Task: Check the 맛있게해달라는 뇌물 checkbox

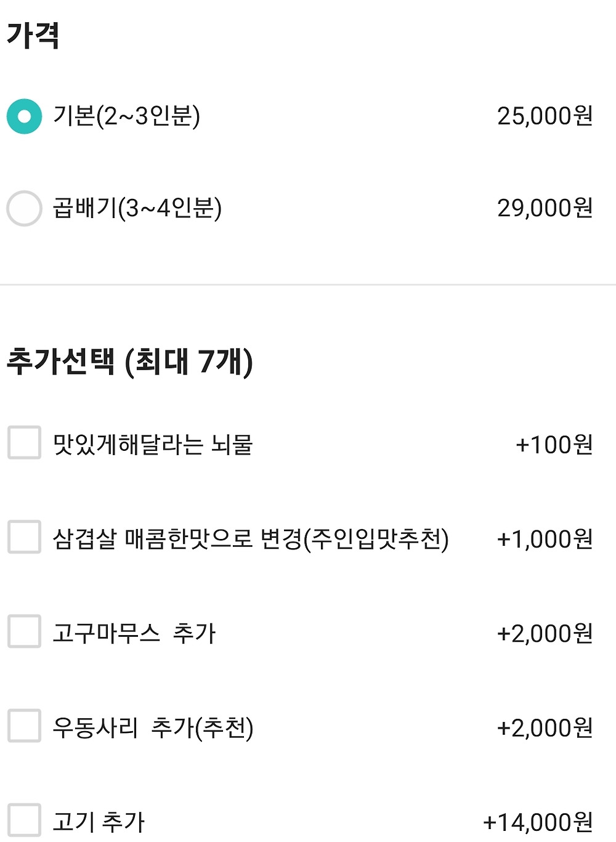Action: tap(25, 443)
